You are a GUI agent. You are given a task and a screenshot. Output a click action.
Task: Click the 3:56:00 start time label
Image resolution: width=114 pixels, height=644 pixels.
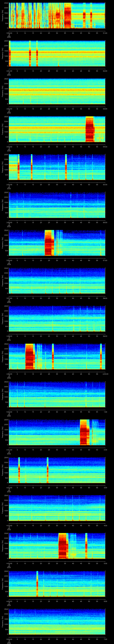[9, 260]
